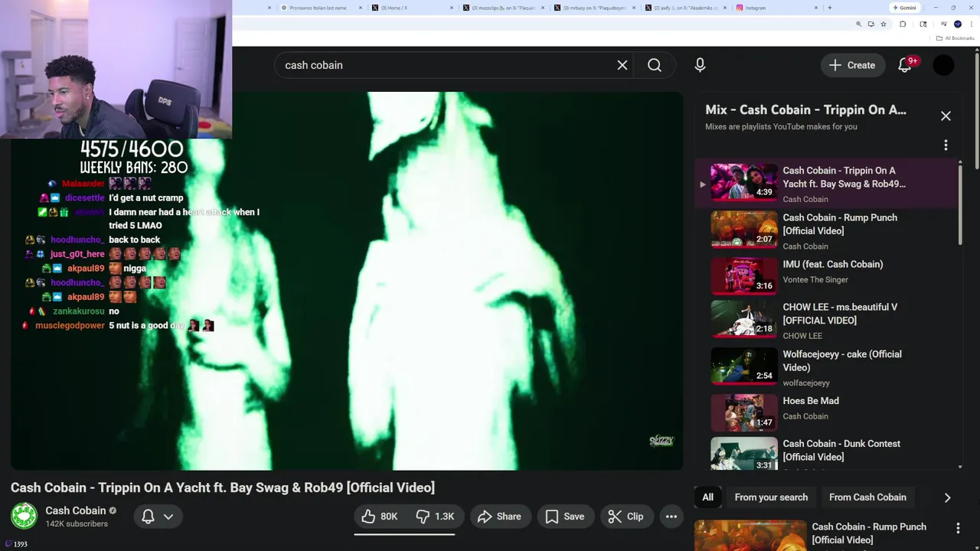Create a Clip of the video
980x551 pixels.
pos(626,517)
